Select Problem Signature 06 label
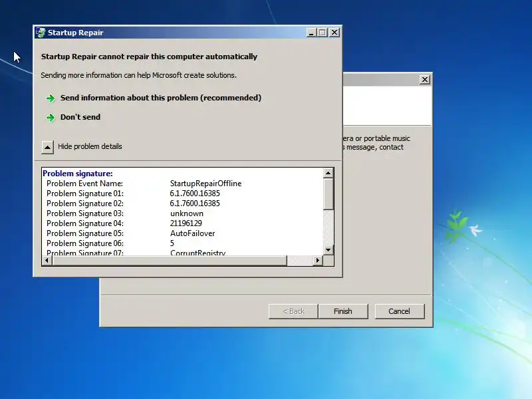The width and height of the screenshot is (532, 399). pos(85,243)
